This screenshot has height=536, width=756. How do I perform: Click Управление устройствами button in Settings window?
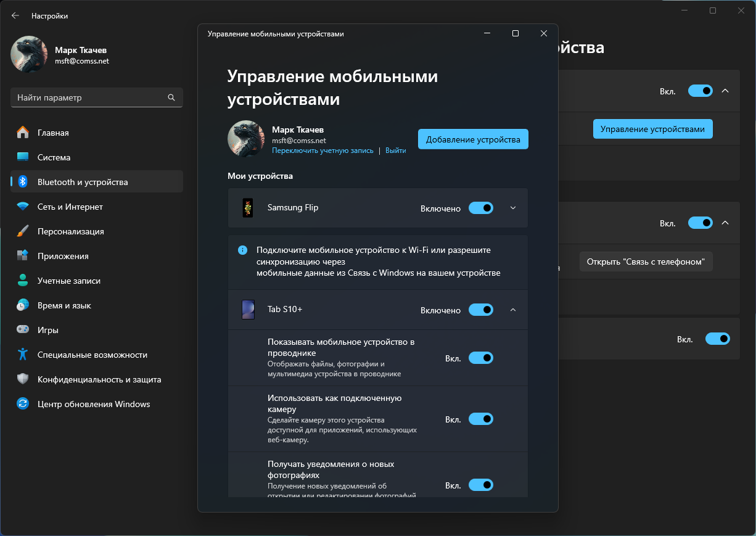coord(652,129)
